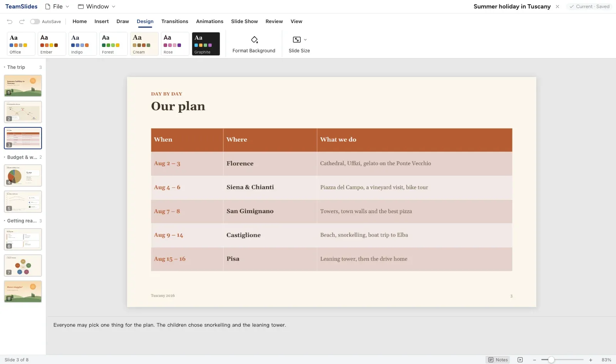Image resolution: width=616 pixels, height=364 pixels.
Task: Click the "Our plan" slide title
Action: [178, 106]
